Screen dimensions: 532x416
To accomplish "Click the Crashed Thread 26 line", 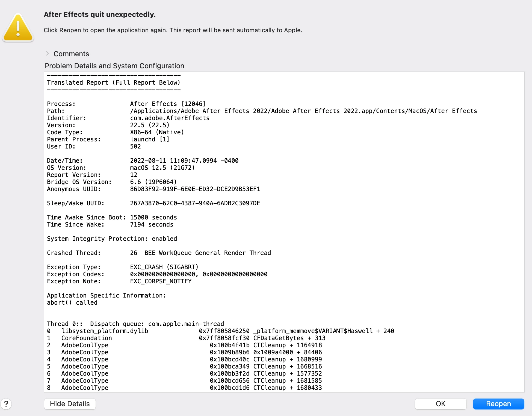I will pyautogui.click(x=159, y=253).
